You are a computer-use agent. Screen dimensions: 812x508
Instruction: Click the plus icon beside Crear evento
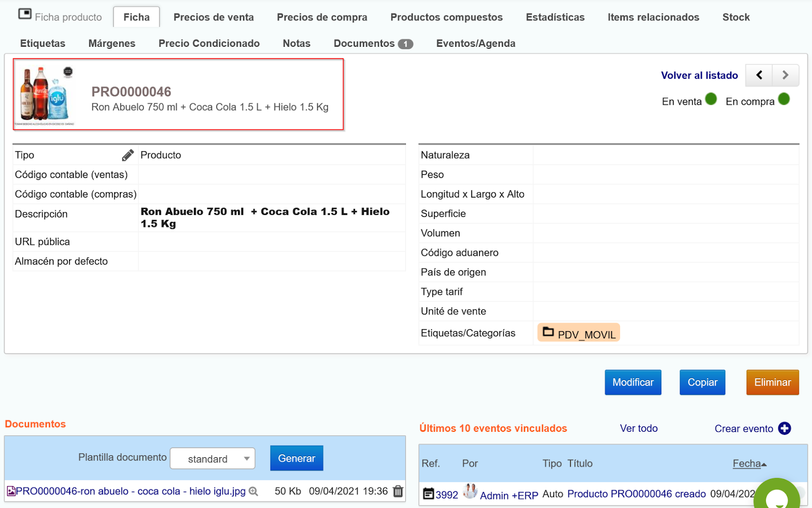785,428
